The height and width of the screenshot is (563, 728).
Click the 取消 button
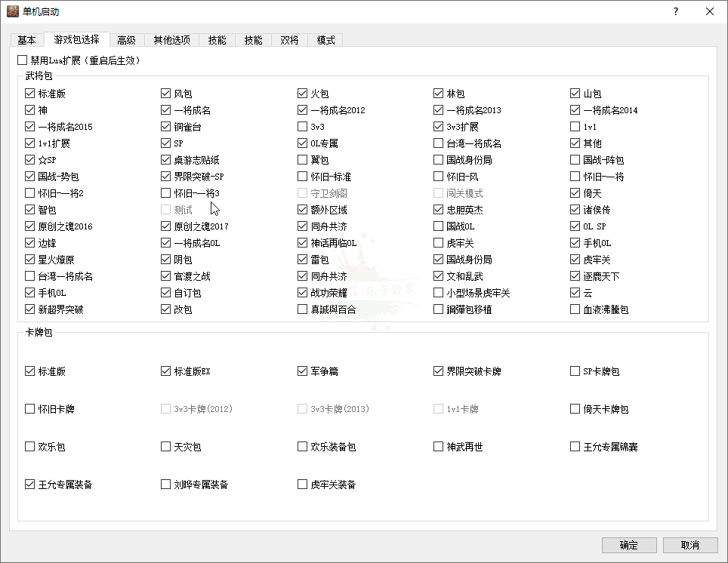click(689, 545)
